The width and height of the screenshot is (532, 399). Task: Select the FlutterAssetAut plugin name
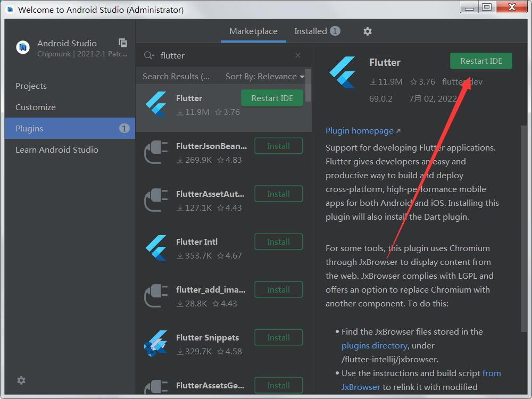[210, 194]
